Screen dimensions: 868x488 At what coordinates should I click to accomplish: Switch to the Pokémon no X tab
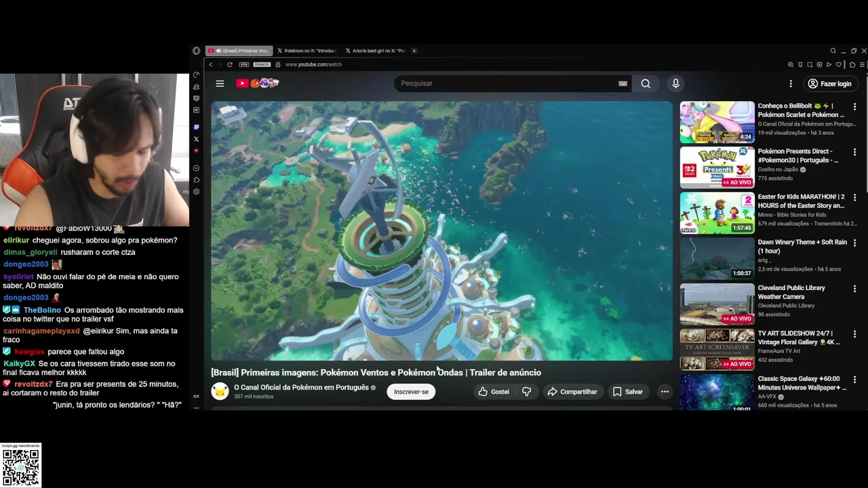(307, 51)
